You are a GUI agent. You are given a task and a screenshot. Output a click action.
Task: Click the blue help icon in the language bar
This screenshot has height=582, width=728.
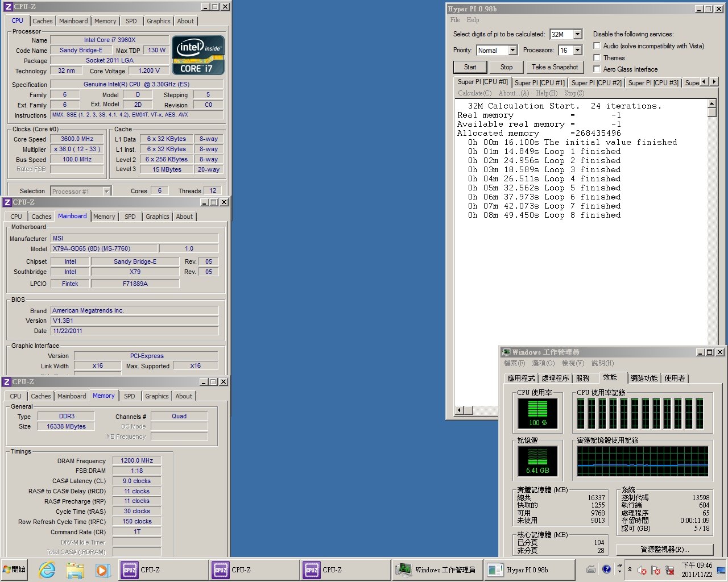tap(606, 569)
